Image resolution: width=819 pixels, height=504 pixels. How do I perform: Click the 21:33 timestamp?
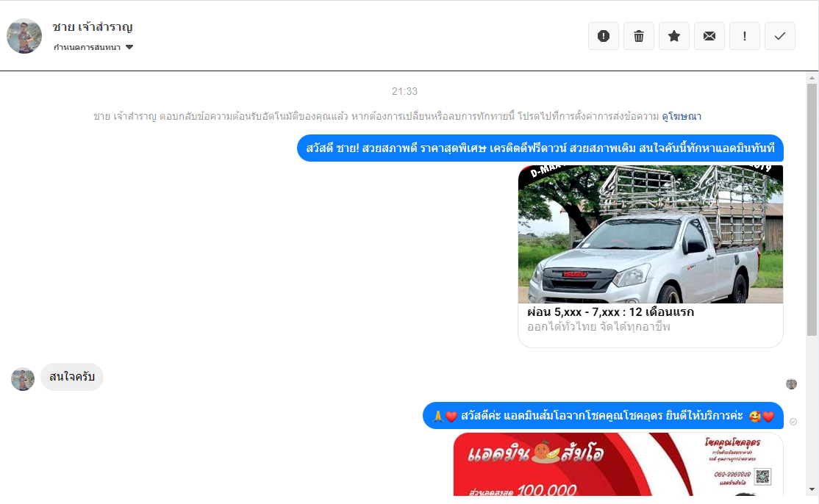pyautogui.click(x=405, y=91)
